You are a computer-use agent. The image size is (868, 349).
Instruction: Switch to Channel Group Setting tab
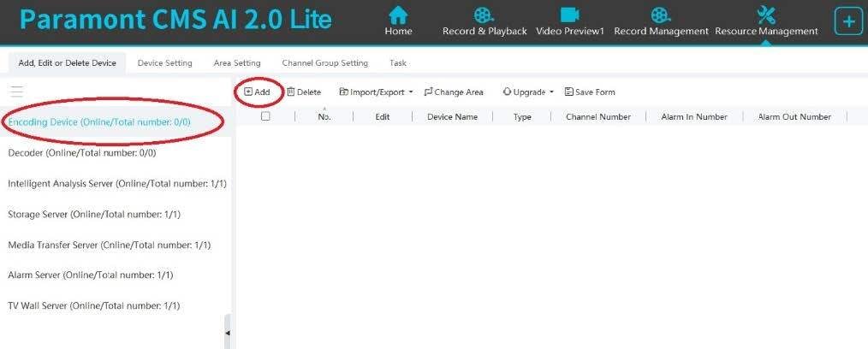(x=325, y=63)
